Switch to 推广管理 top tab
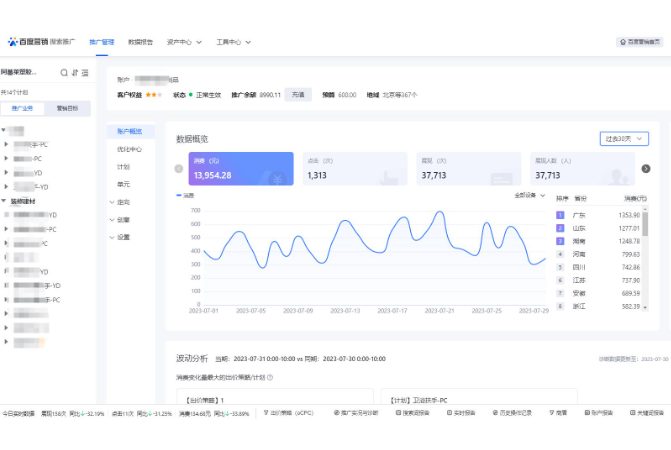Viewport: 671px width, 450px height. click(x=102, y=42)
